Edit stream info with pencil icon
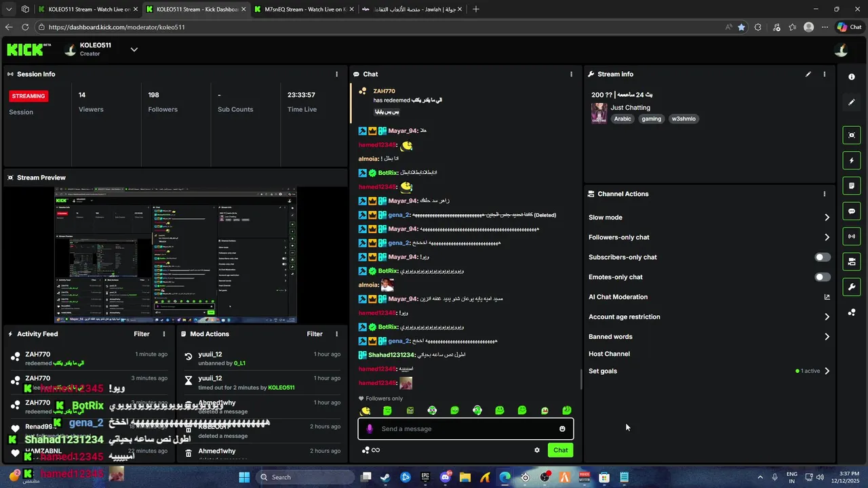 [808, 74]
